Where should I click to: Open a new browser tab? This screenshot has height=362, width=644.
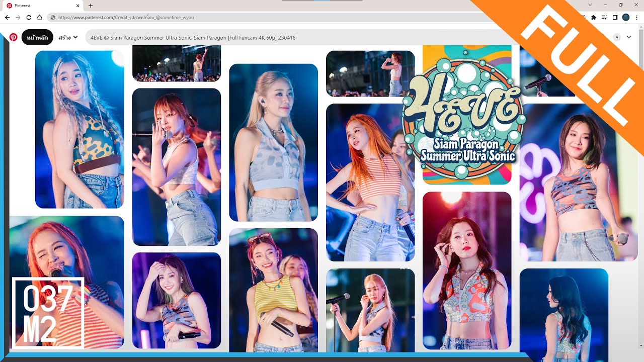click(91, 6)
